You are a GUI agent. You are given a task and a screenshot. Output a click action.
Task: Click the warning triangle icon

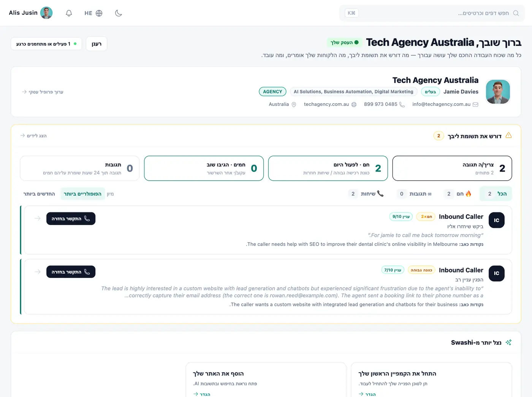pos(508,135)
